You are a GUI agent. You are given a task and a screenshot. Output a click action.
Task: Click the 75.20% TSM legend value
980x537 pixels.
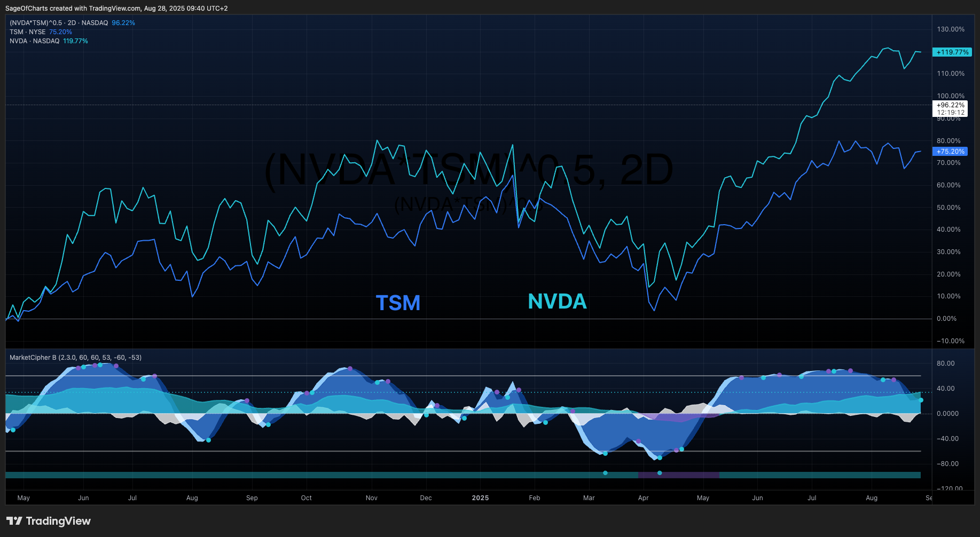pos(60,32)
